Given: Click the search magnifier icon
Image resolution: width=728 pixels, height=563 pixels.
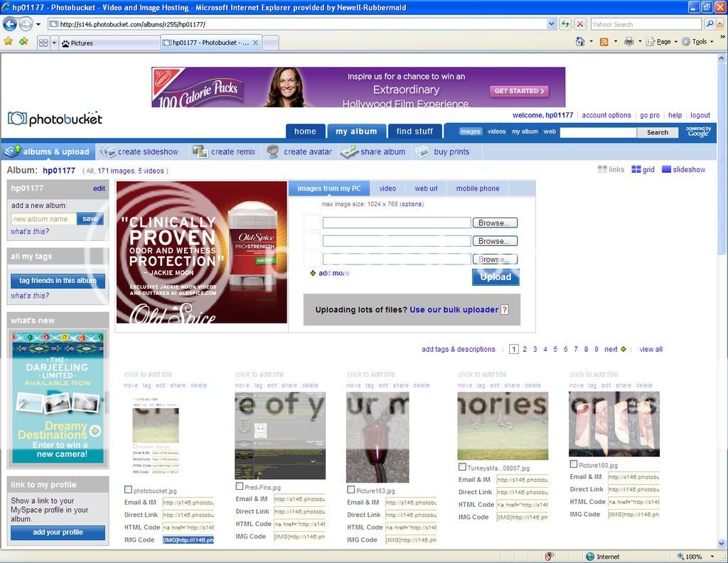Looking at the screenshot, I should pos(710,24).
